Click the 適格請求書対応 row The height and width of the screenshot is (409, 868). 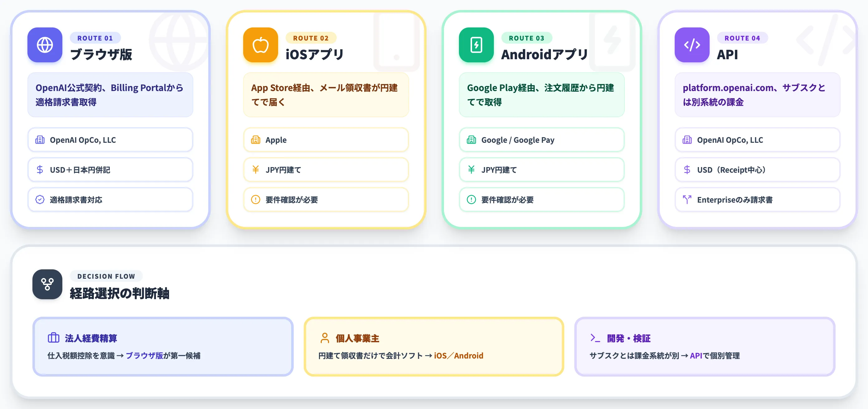(x=110, y=200)
